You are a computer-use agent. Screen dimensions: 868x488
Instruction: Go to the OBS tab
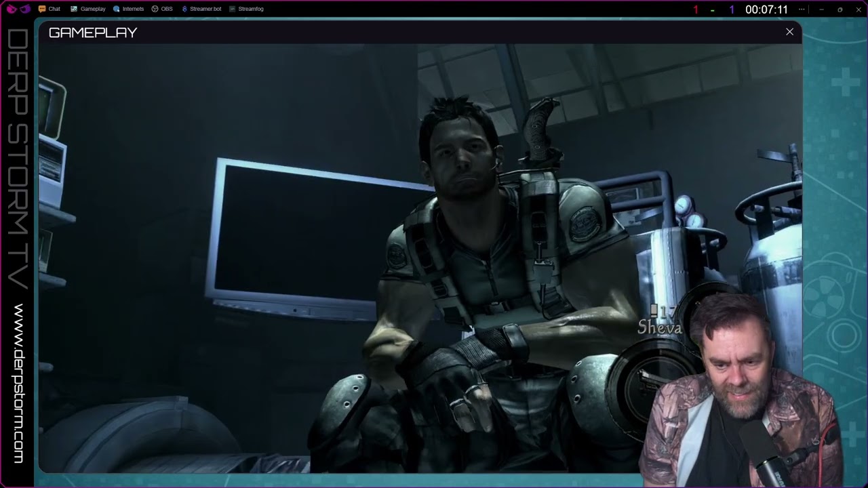coord(162,9)
